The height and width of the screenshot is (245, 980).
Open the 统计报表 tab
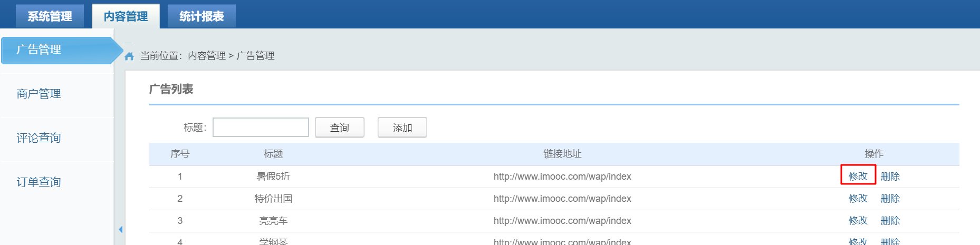tap(201, 16)
